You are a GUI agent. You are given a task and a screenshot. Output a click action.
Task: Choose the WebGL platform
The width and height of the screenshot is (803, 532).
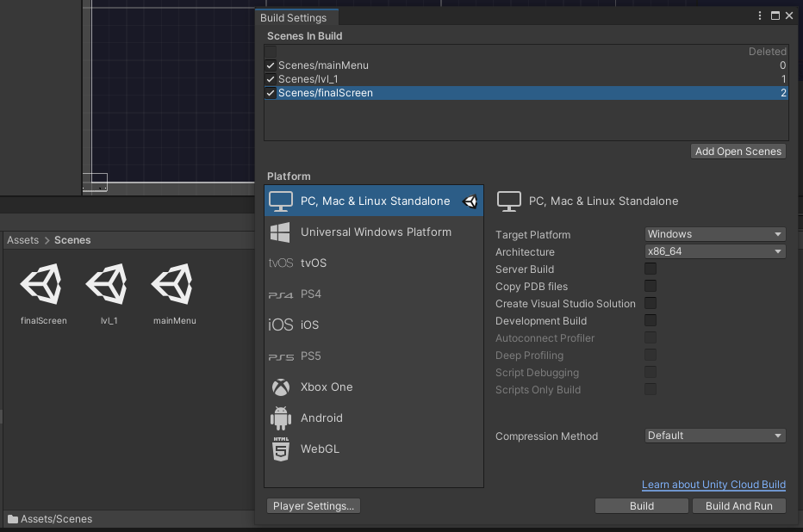click(374, 449)
